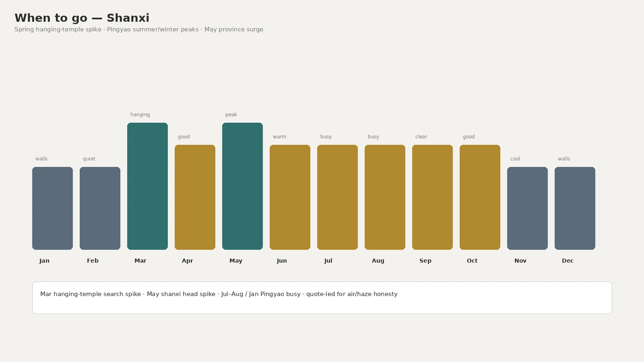The image size is (644, 362).
Task: Click the "hanging" note above March
Action: click(140, 115)
